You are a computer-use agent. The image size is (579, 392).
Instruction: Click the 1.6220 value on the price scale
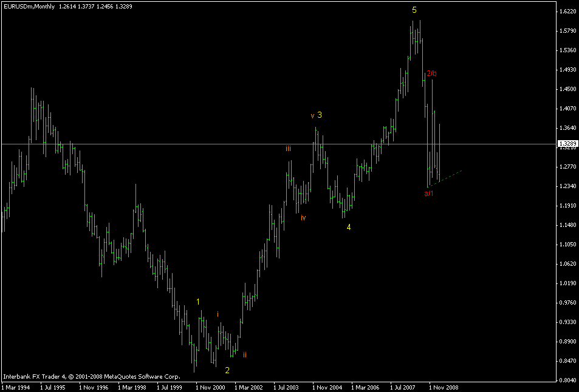point(568,10)
